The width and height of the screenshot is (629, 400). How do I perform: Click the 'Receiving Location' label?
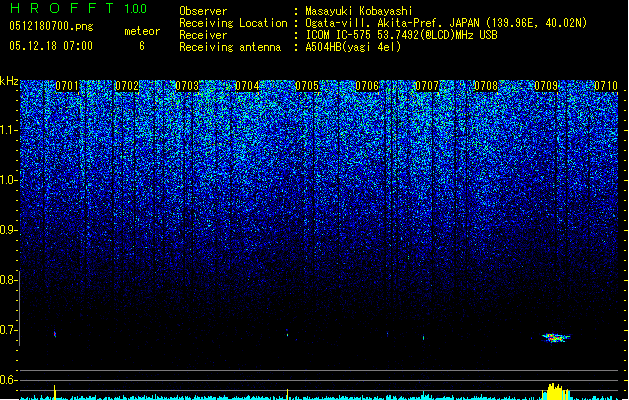[233, 23]
